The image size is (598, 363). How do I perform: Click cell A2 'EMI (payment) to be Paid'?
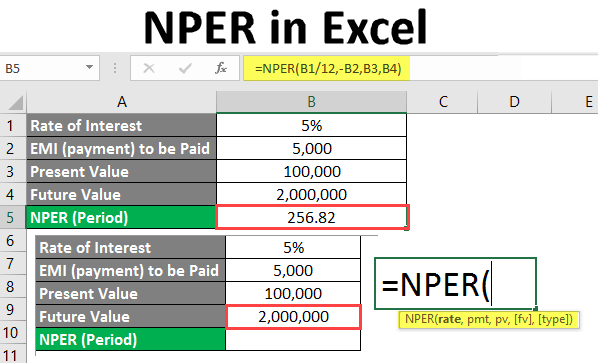pos(121,148)
